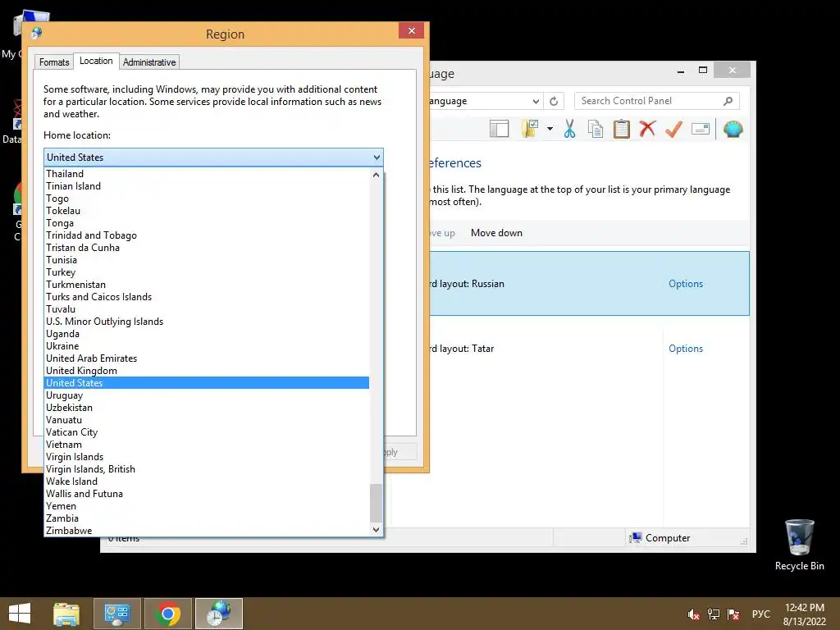
Task: Select Zimbabwe in the location list
Action: (207, 531)
